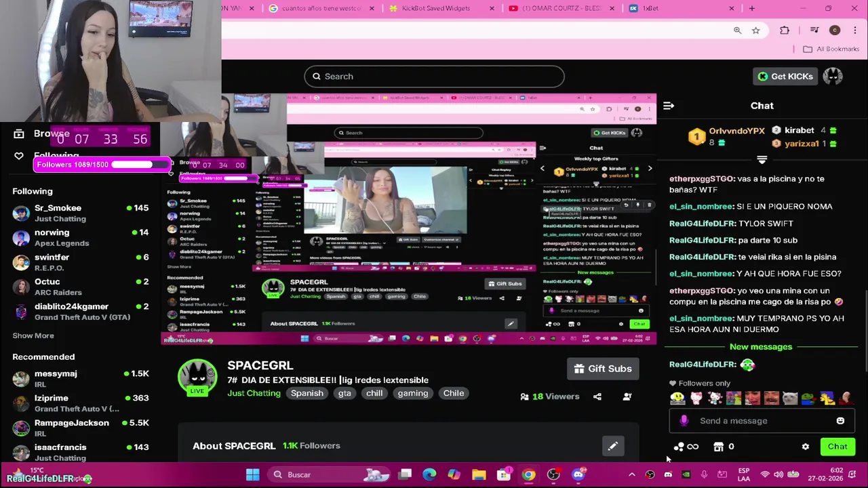Click the follow user icon beside share
The image size is (868, 488).
point(627,396)
